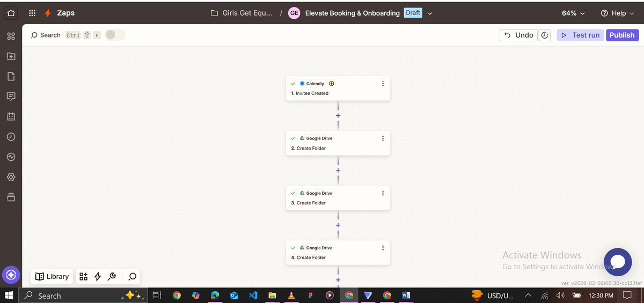The image size is (644, 303).
Task: Click the lightning bolt icon in bottom toolbar
Action: (98, 277)
